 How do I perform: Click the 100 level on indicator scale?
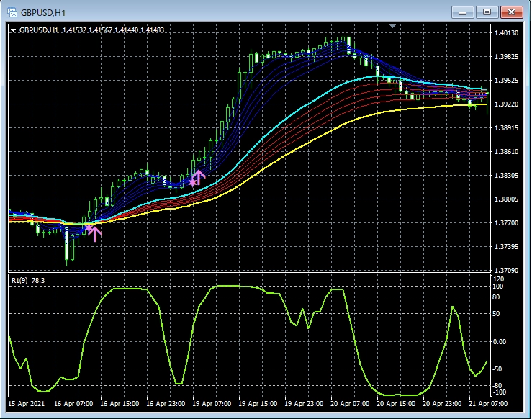(497, 287)
